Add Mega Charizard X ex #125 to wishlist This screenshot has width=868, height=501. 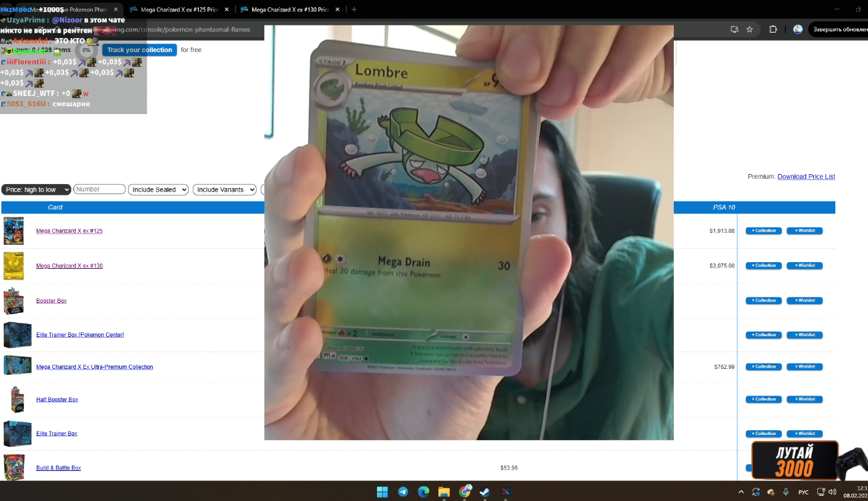[x=805, y=231]
